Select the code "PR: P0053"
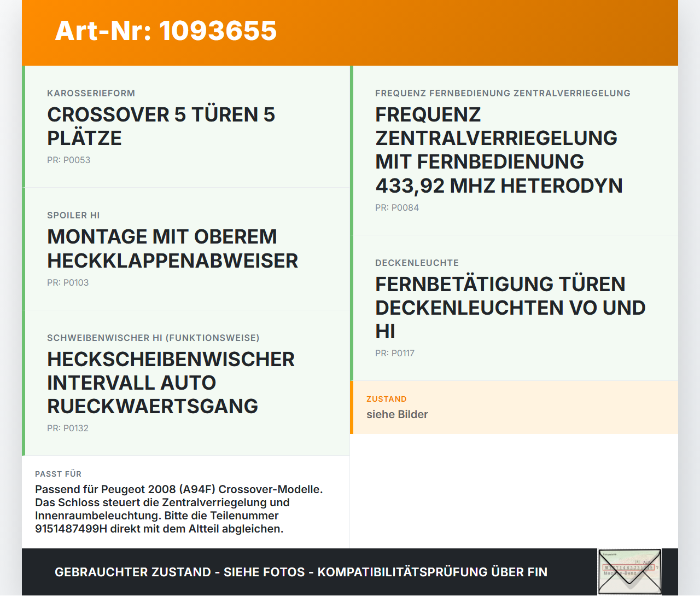 point(68,160)
